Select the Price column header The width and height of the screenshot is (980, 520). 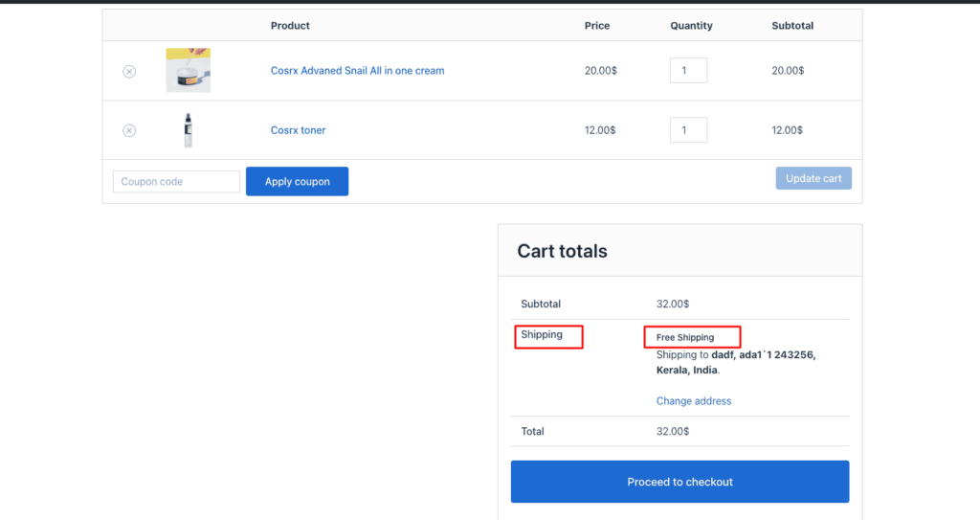point(597,26)
